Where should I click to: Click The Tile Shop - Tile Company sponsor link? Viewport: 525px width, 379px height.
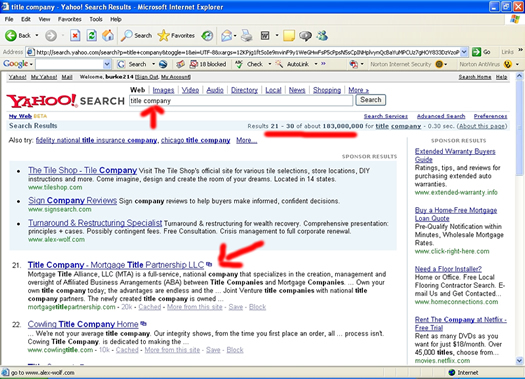[82, 170]
